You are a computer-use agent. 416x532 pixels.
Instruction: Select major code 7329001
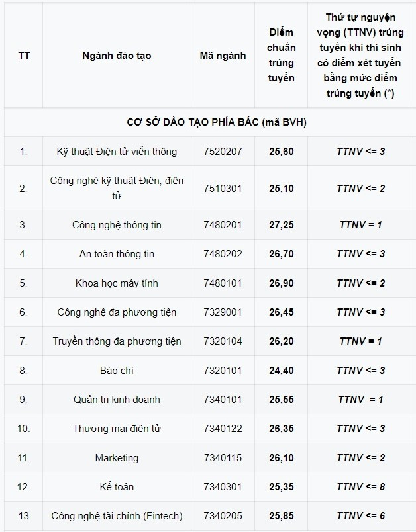click(x=223, y=312)
